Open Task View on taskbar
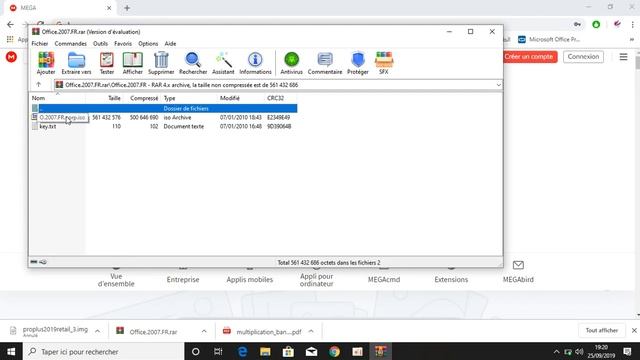This screenshot has height=360, width=640. [218, 351]
